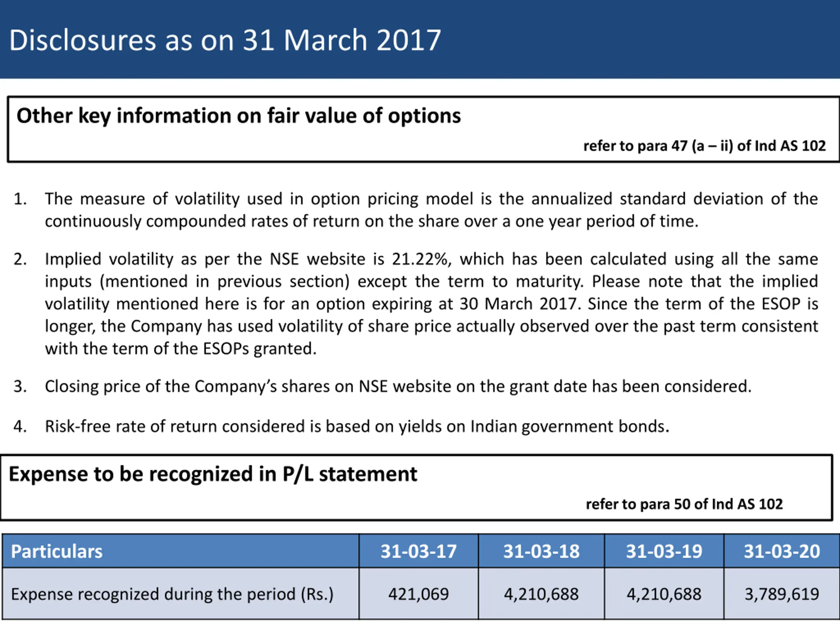Click the heading 'Other key information on fair value of options'

coord(239,116)
